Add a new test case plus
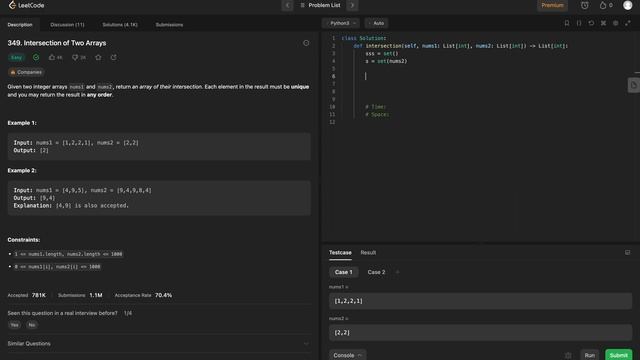Viewport: 640px width, 360px height. coord(398,272)
